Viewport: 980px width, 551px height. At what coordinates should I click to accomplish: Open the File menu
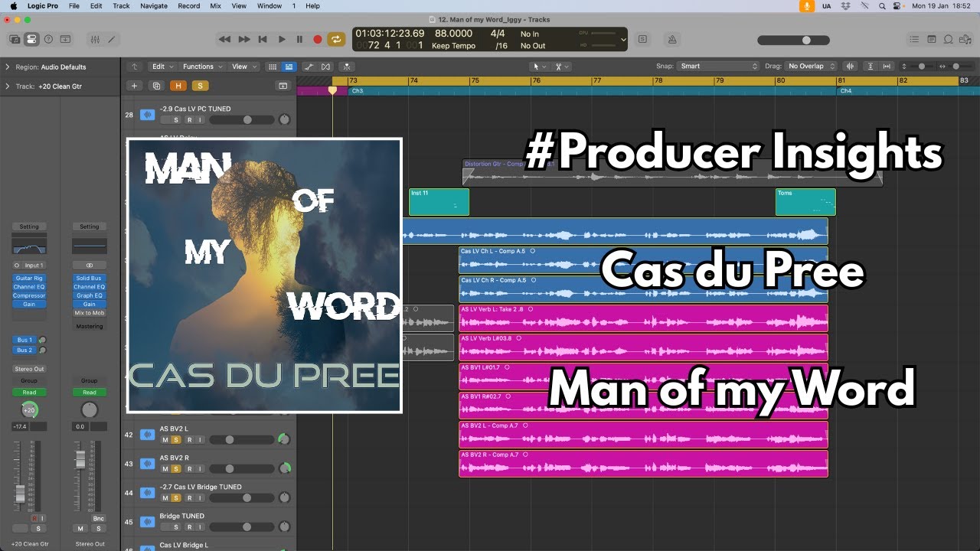tap(73, 5)
